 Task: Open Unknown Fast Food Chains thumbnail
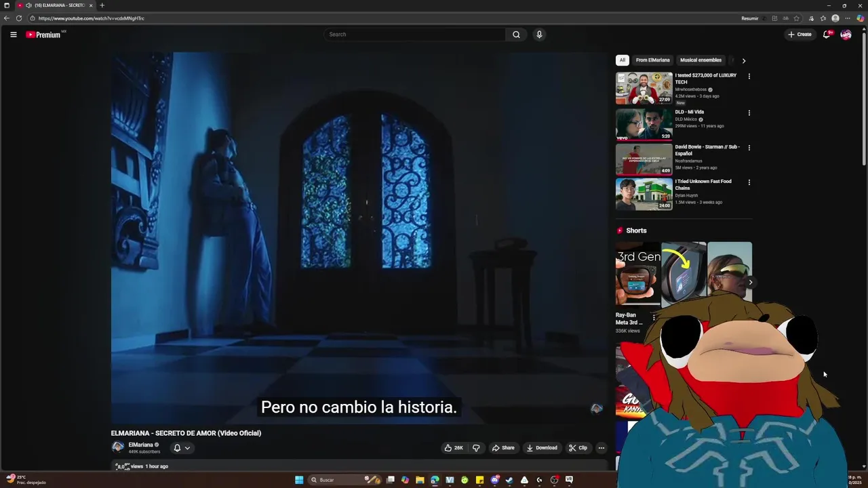(x=644, y=194)
